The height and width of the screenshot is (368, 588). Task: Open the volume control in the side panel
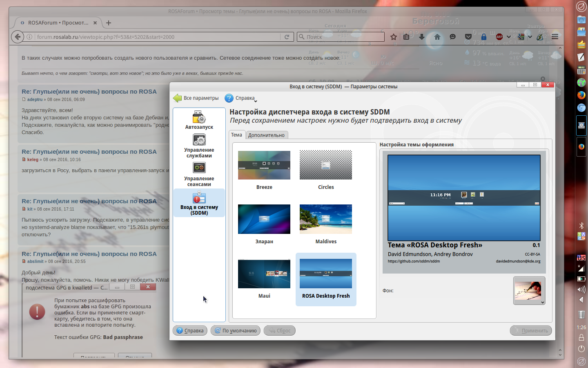[x=581, y=289]
